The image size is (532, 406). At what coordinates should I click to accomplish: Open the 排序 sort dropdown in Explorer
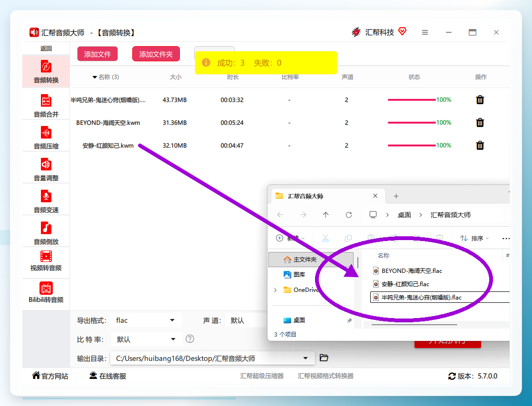click(x=475, y=239)
